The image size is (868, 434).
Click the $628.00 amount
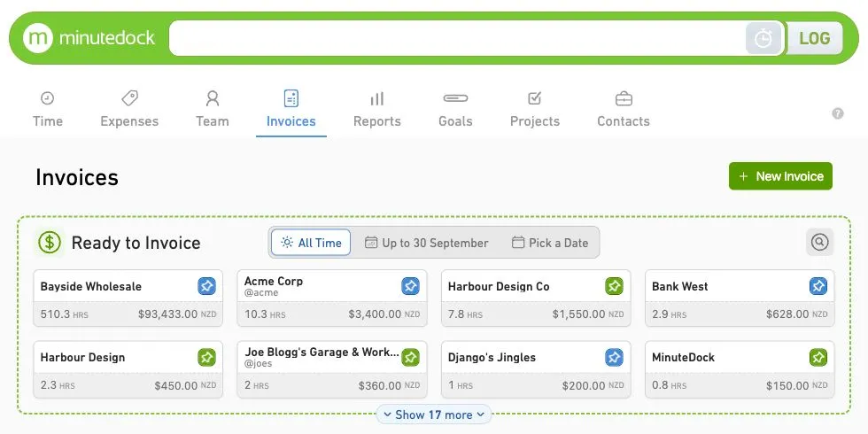(x=787, y=314)
